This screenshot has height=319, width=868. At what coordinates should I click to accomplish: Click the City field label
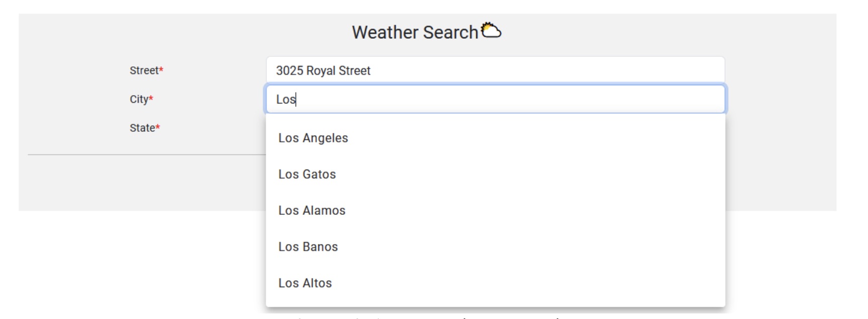click(139, 100)
